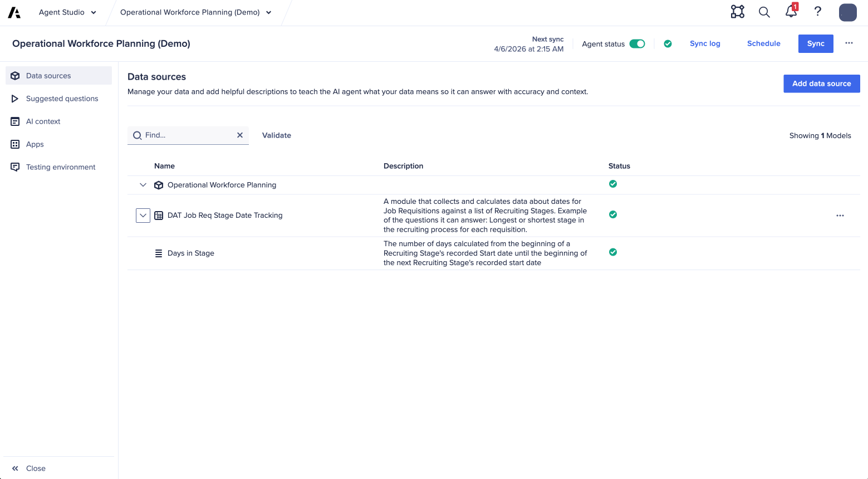Open the Agent Studio dropdown
868x479 pixels.
click(67, 12)
